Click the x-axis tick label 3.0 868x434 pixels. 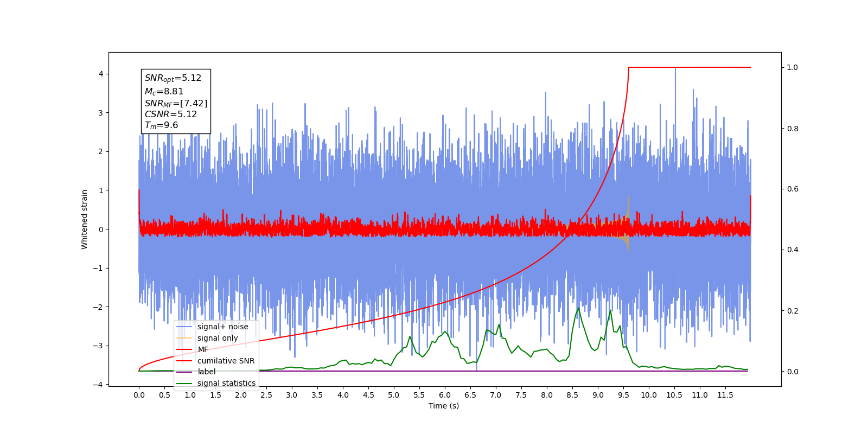click(x=292, y=395)
